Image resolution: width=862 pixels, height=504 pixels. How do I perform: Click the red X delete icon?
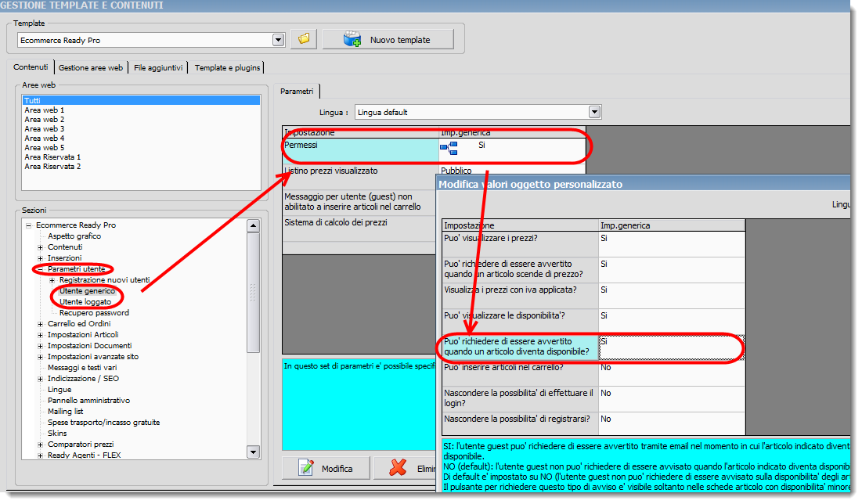398,468
